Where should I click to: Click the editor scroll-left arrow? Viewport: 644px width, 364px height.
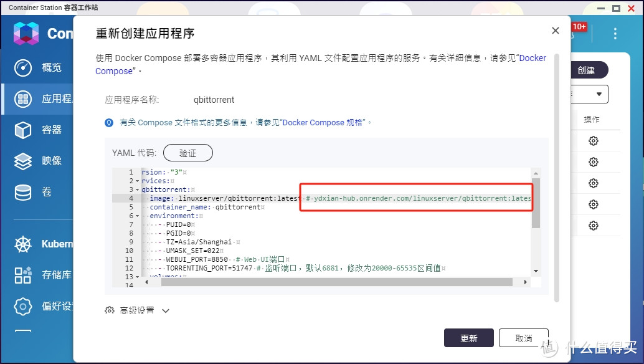point(146,282)
